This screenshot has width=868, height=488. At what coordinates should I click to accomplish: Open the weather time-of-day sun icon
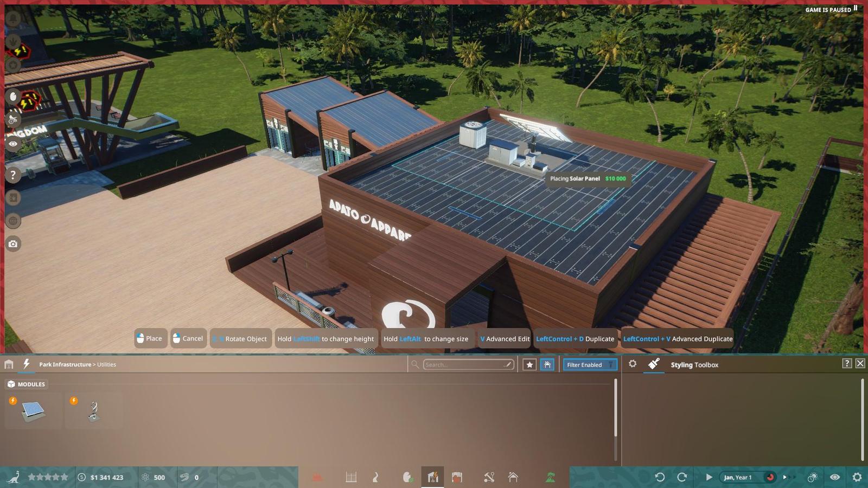click(812, 477)
